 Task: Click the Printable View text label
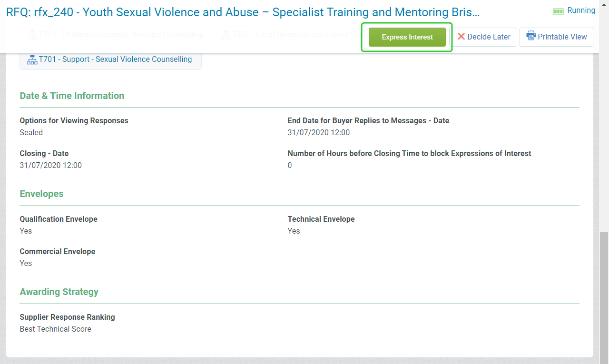click(x=562, y=37)
